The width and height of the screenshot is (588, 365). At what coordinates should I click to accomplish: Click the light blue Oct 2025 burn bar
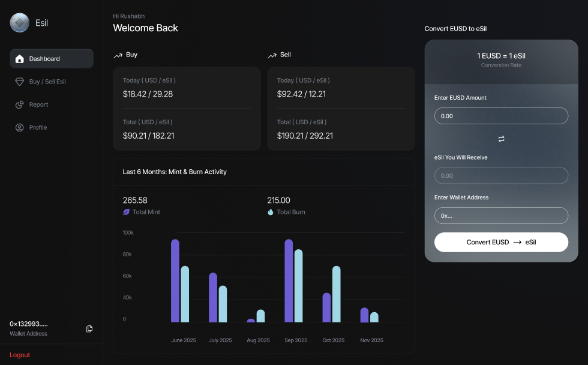(337, 294)
